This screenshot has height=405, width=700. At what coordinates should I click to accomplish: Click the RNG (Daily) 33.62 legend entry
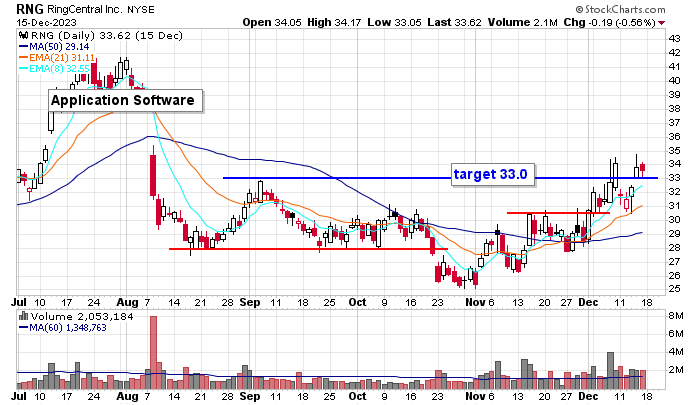coord(107,35)
